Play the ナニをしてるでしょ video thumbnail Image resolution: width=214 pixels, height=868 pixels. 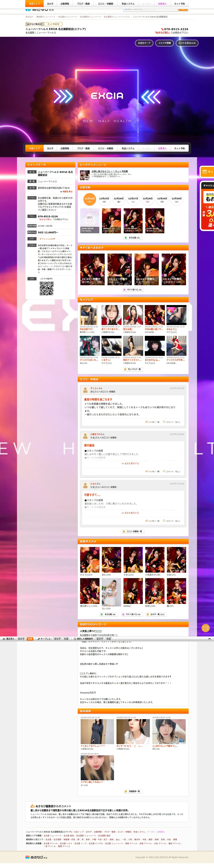(97, 731)
